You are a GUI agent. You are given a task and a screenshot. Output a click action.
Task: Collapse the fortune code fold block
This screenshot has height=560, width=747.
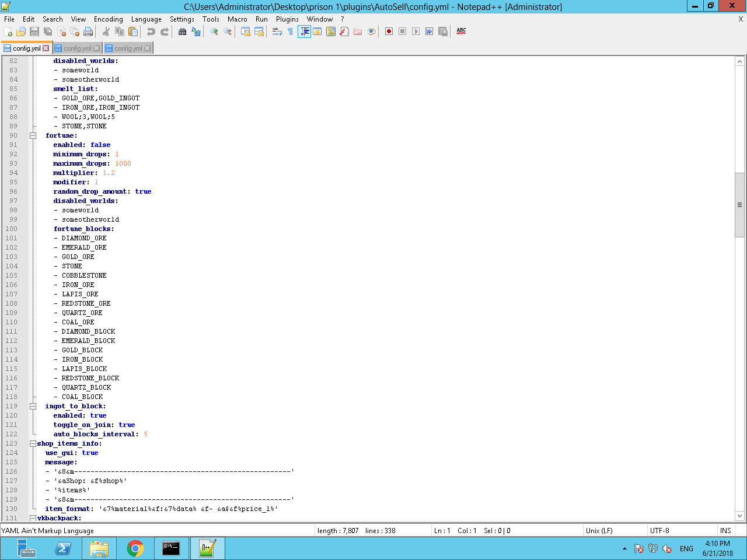click(x=32, y=135)
